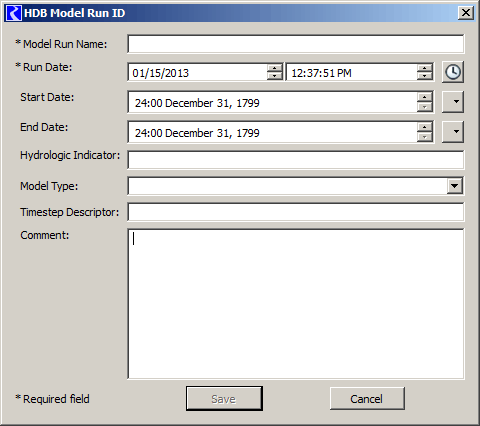Screen dimensions: 480x426
Task: Click into the Hydrologic Indicator field
Action: [296, 160]
